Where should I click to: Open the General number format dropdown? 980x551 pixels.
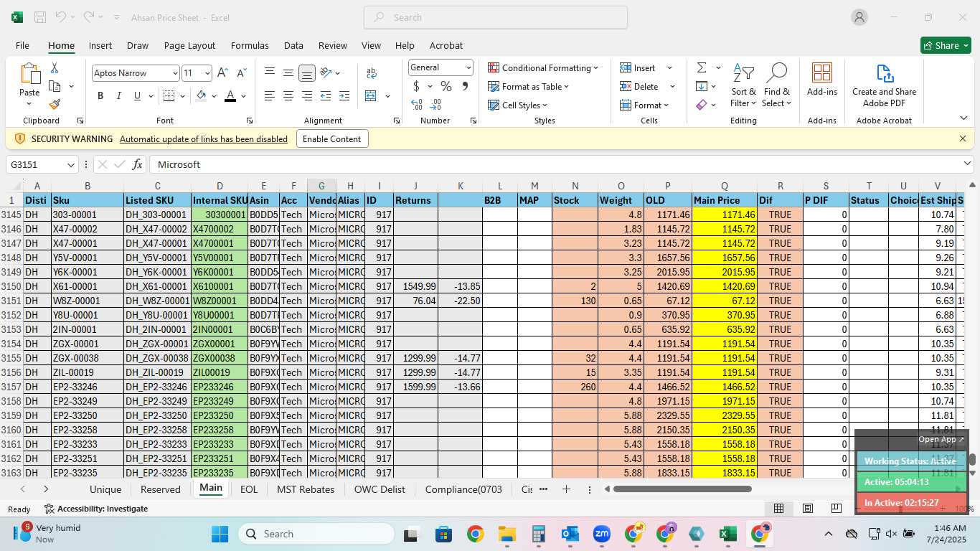point(468,67)
